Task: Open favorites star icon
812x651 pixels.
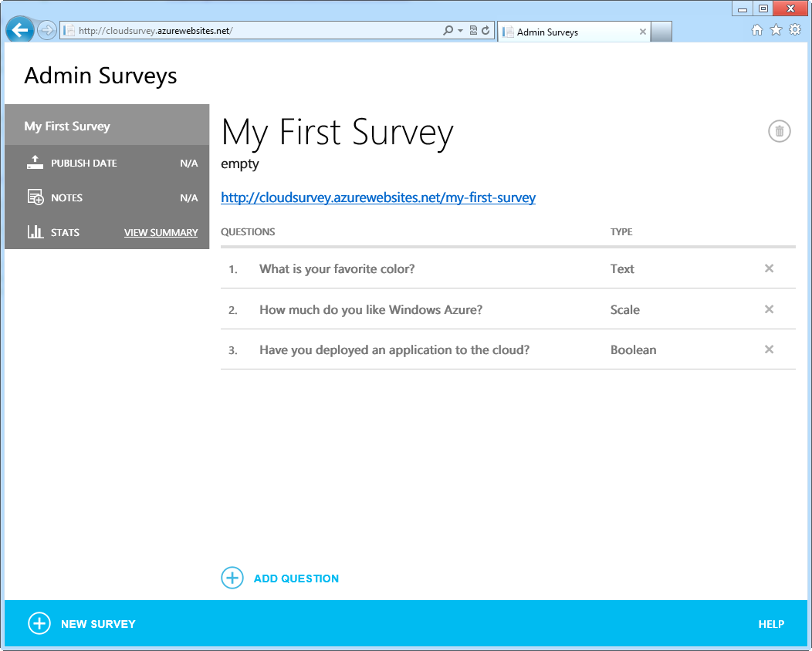Action: pyautogui.click(x=776, y=30)
